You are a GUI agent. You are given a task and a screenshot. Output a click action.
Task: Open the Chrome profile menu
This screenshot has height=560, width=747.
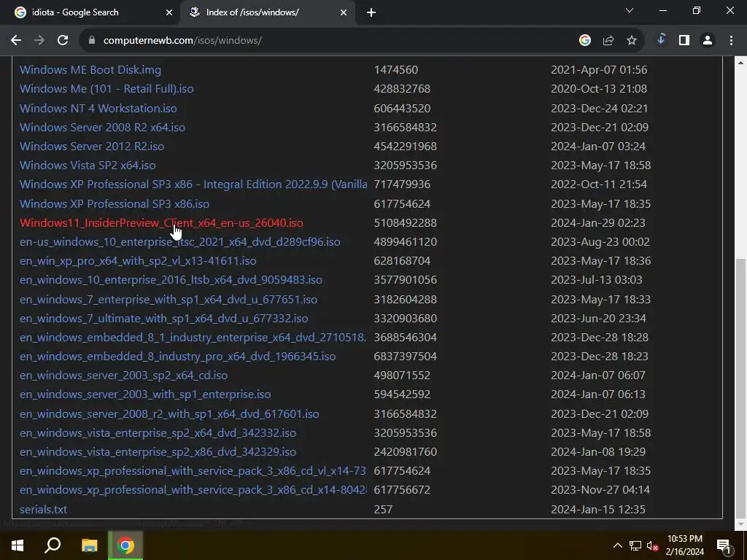(x=708, y=41)
